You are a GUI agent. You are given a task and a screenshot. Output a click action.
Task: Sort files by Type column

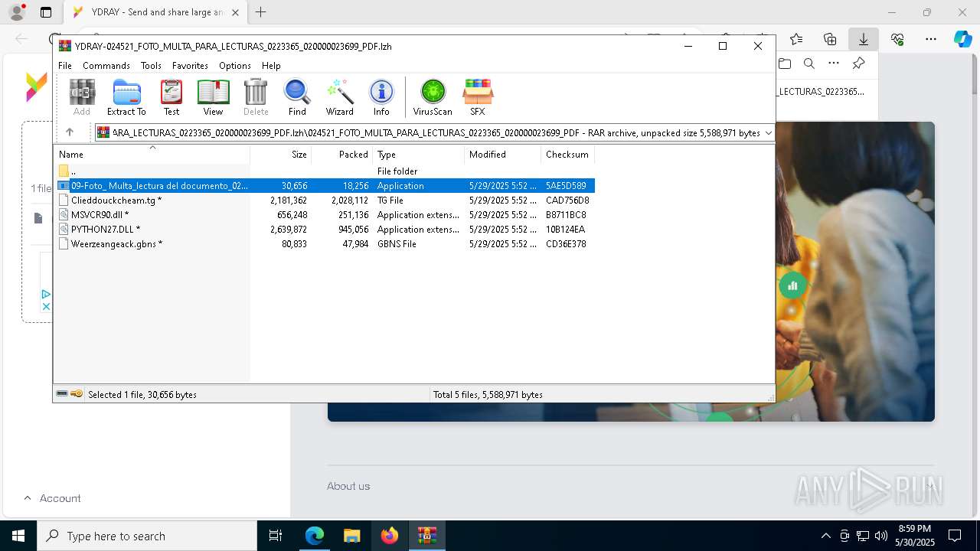pyautogui.click(x=419, y=155)
